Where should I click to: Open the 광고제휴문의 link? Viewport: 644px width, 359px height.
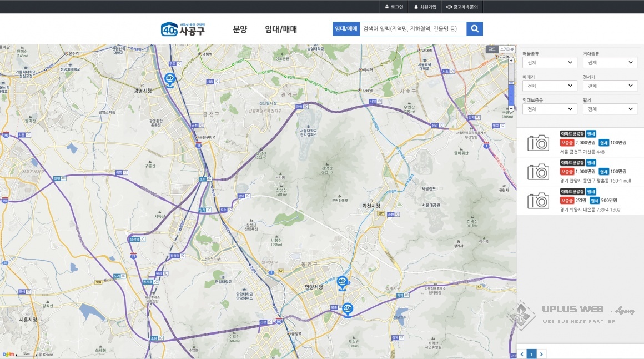(462, 7)
